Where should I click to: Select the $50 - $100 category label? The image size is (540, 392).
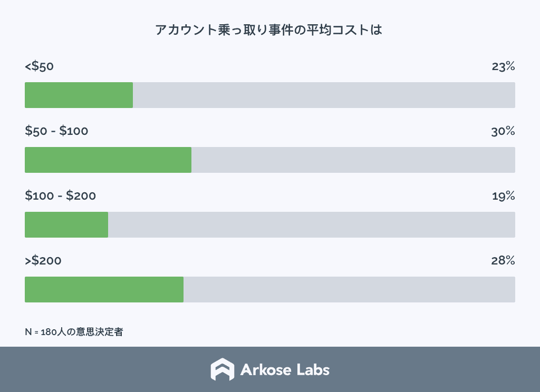click(56, 131)
